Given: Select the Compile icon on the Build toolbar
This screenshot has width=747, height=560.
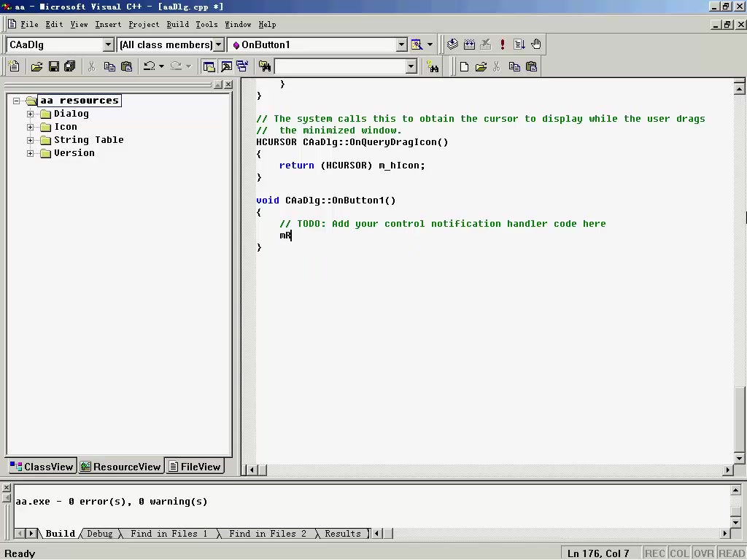Looking at the screenshot, I should click(452, 44).
